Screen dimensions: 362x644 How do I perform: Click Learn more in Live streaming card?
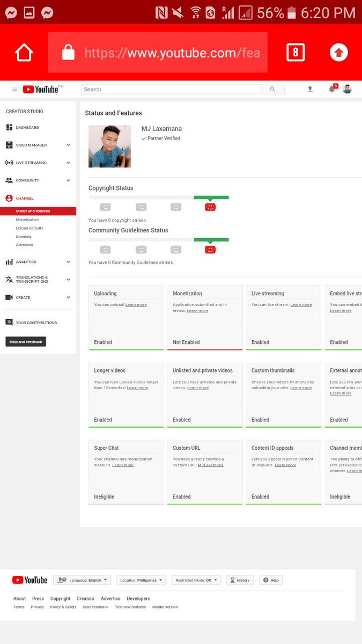pyautogui.click(x=301, y=305)
